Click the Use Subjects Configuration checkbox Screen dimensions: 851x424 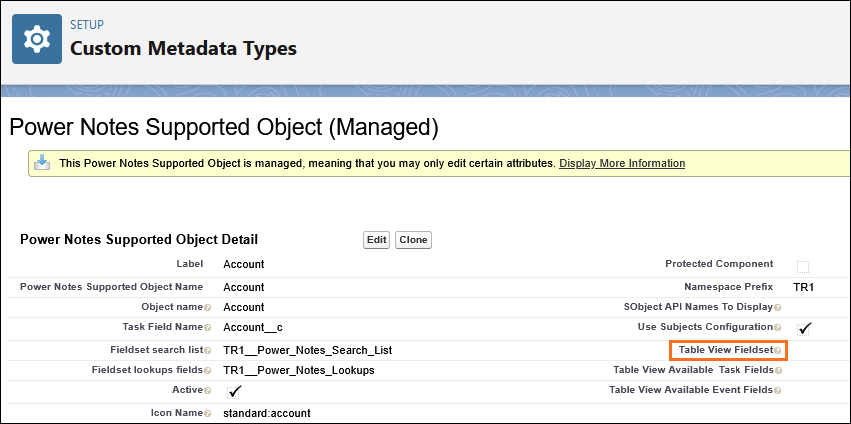pos(804,328)
